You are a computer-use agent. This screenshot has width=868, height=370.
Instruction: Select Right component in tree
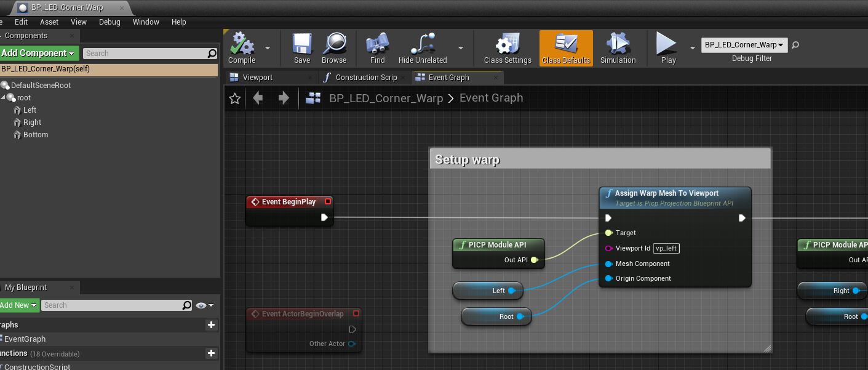click(32, 123)
